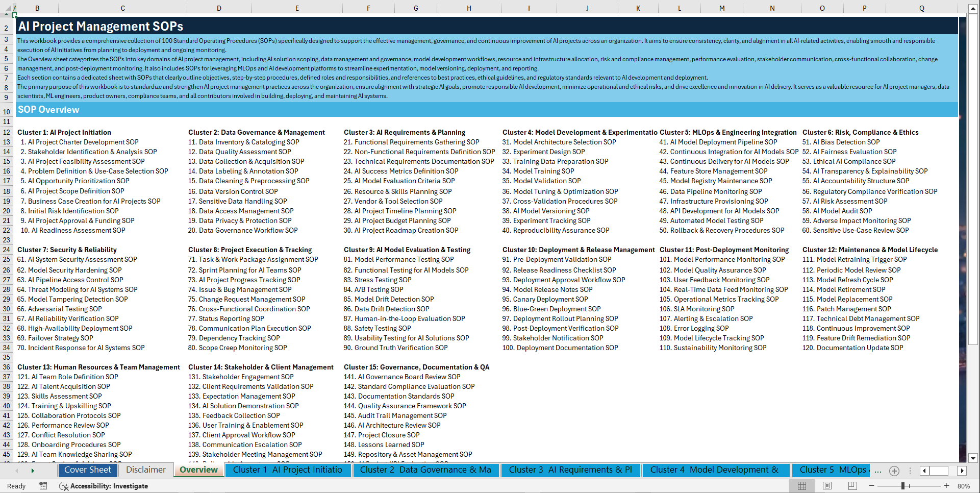Open the All Sheets list control
The height and width of the screenshot is (493, 980).
point(910,471)
